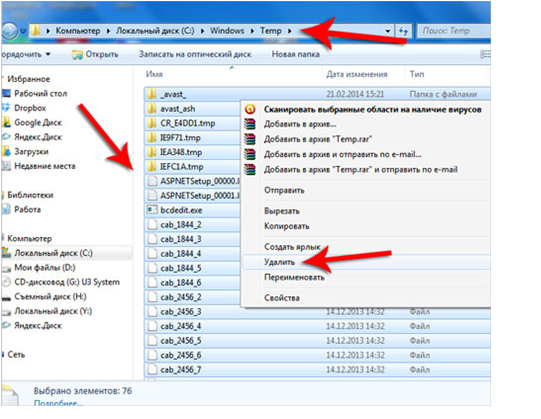Expand the arrow after Локальный диск (C:) in path

point(202,31)
